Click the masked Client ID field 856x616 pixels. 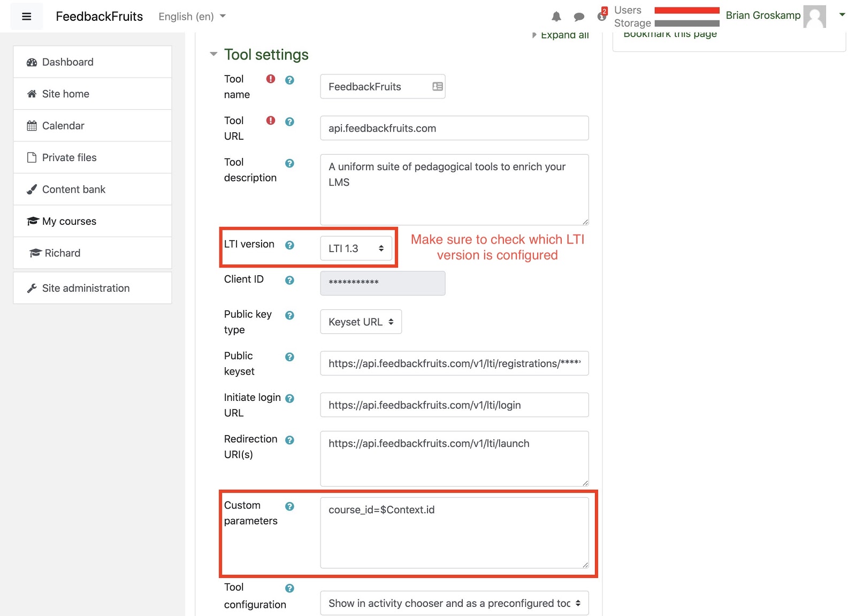click(x=383, y=283)
